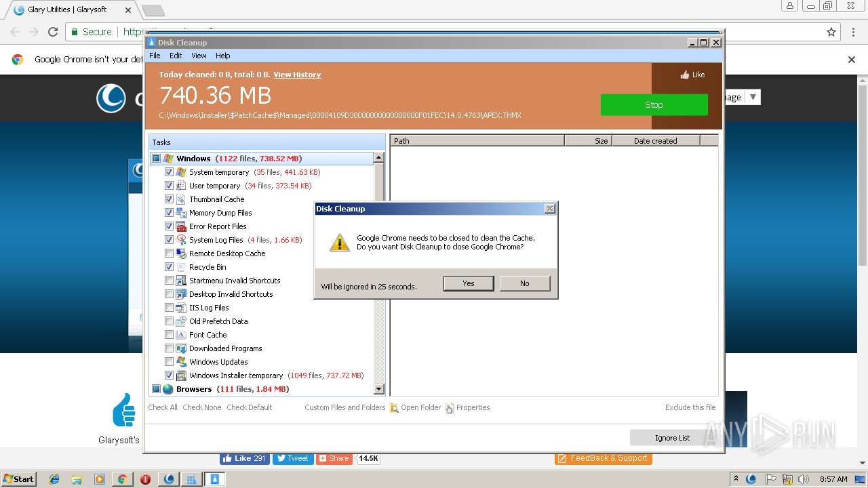The width and height of the screenshot is (868, 488).
Task: Check the Windows Updates checkbox
Action: 169,362
